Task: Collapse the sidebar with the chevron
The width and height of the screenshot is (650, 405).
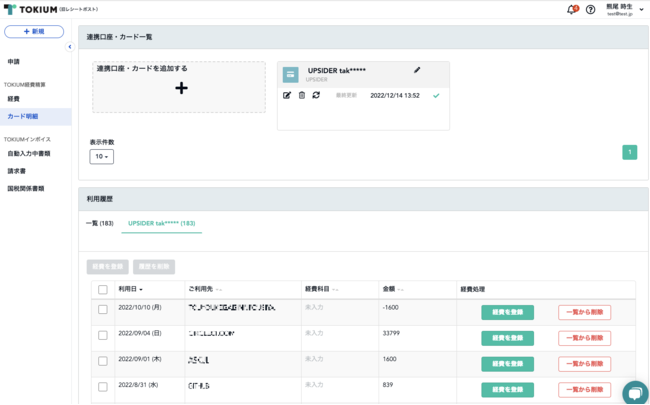Action: pyautogui.click(x=70, y=47)
